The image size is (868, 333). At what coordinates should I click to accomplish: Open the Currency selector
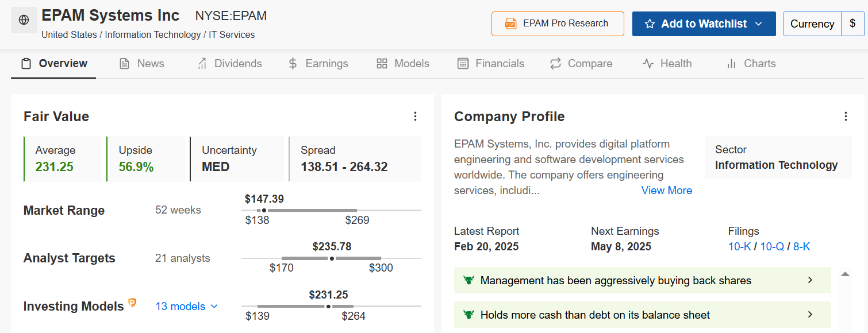pos(824,24)
